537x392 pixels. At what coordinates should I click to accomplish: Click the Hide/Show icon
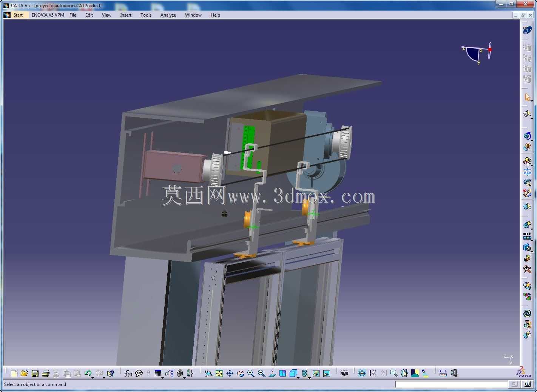pos(316,374)
